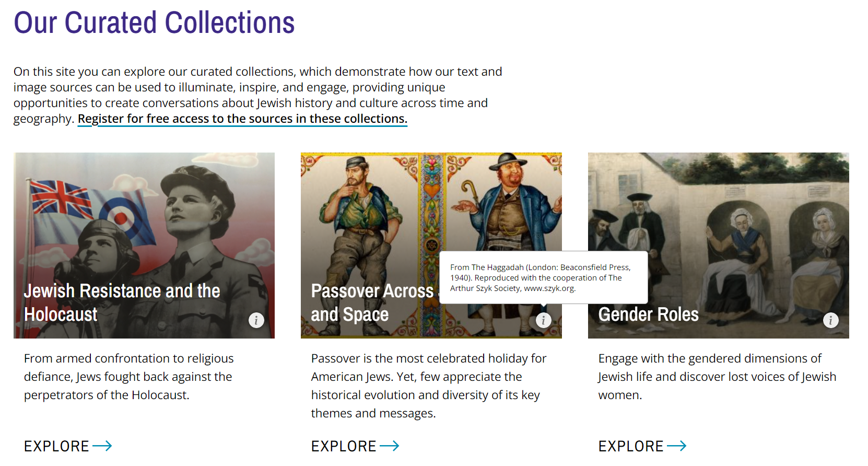Click arrow icon beside Passover EXPLORE
The height and width of the screenshot is (466, 868).
click(390, 446)
